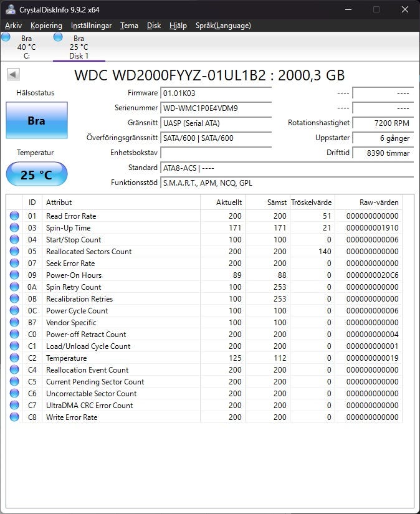The height and width of the screenshot is (514, 420).
Task: Open the Språk(Language) menu
Action: pyautogui.click(x=223, y=26)
